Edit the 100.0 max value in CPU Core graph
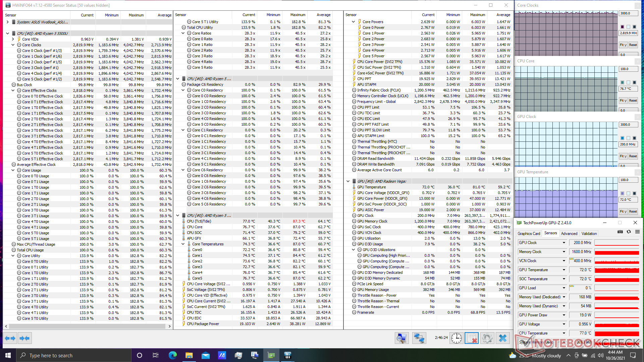Screen dimensions: 644x362 [x=628, y=69]
